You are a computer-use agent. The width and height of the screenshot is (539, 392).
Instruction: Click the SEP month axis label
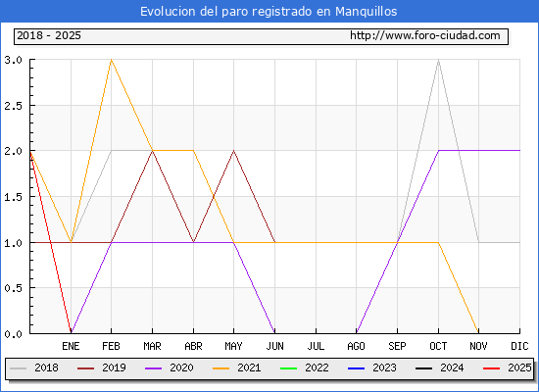tap(397, 346)
